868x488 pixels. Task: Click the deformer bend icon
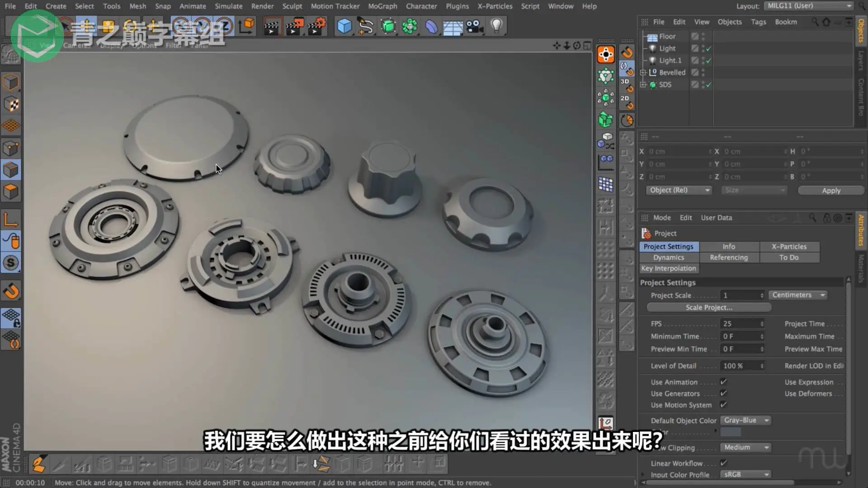(431, 26)
